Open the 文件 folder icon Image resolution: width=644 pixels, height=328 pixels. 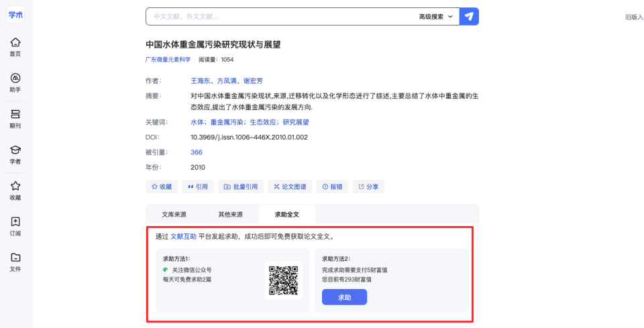tap(15, 262)
